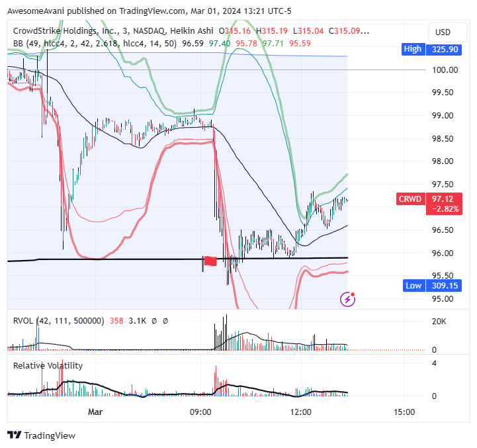Click the blue High price label
The image size is (477, 448).
[413, 49]
